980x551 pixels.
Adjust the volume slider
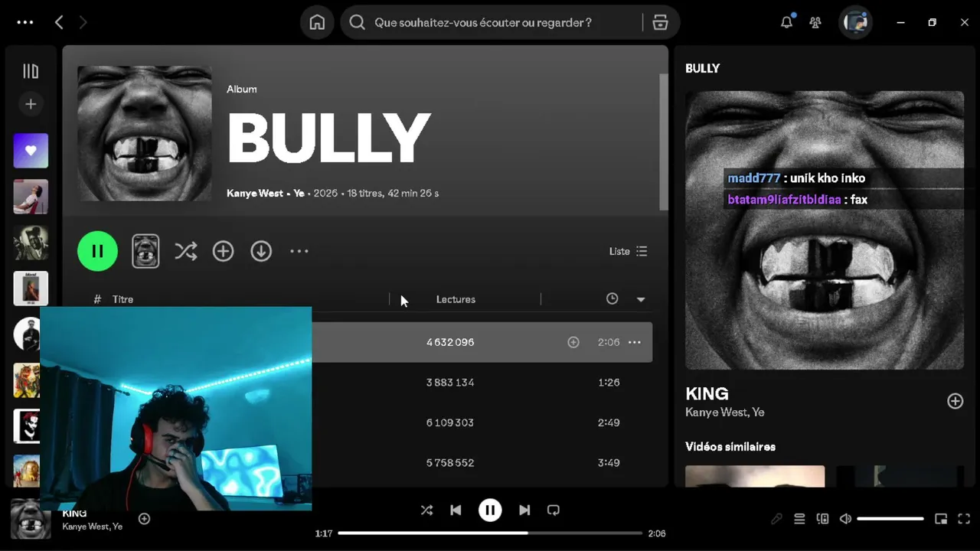pos(890,519)
